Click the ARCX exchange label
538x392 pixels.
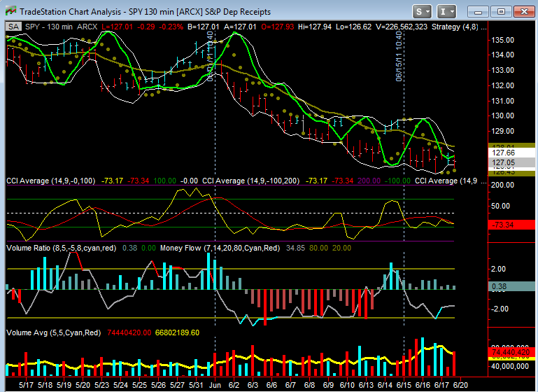[87, 27]
